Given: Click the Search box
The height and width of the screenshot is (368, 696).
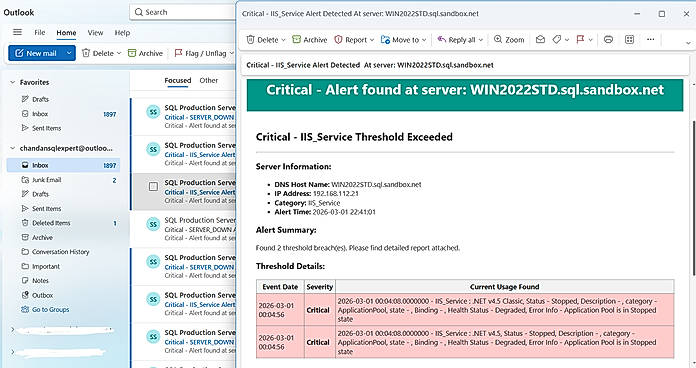Looking at the screenshot, I should click(x=183, y=12).
